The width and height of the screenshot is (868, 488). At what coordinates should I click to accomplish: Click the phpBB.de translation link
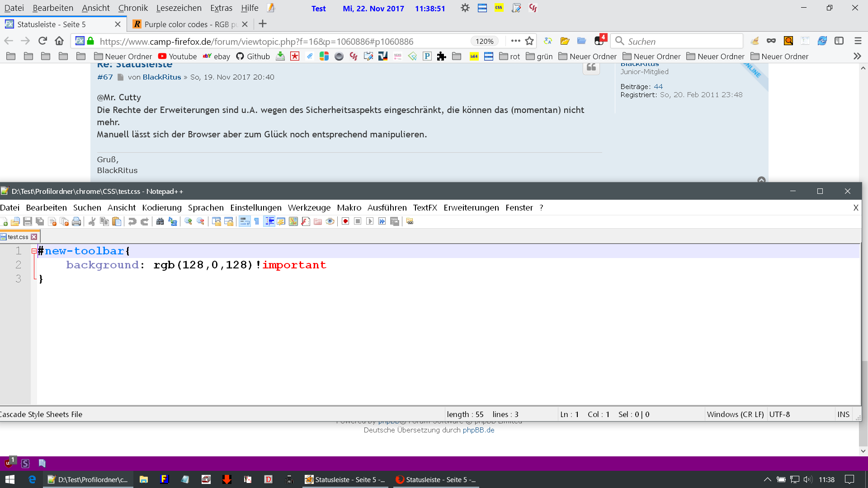click(478, 430)
